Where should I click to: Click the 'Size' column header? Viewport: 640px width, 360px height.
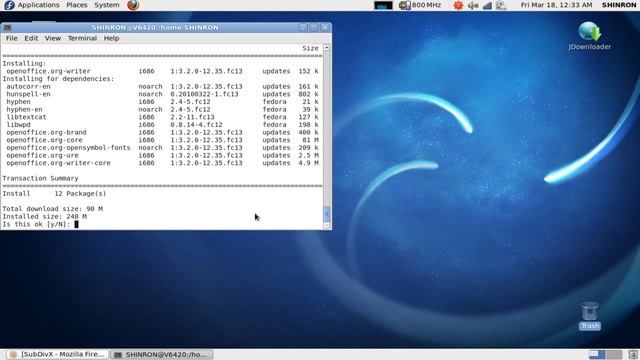(x=310, y=48)
